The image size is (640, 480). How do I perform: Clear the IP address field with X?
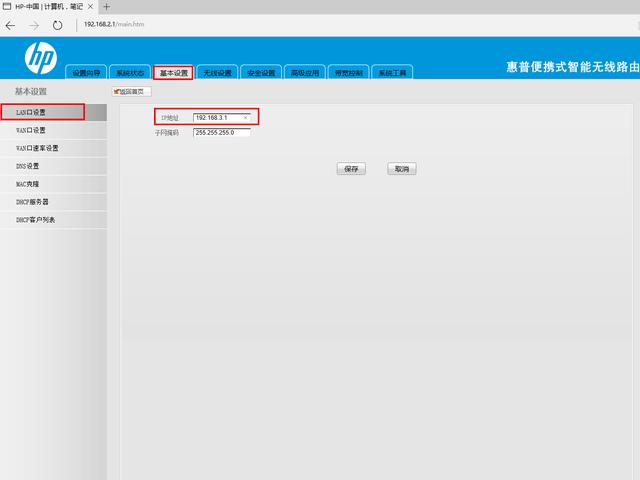click(246, 118)
